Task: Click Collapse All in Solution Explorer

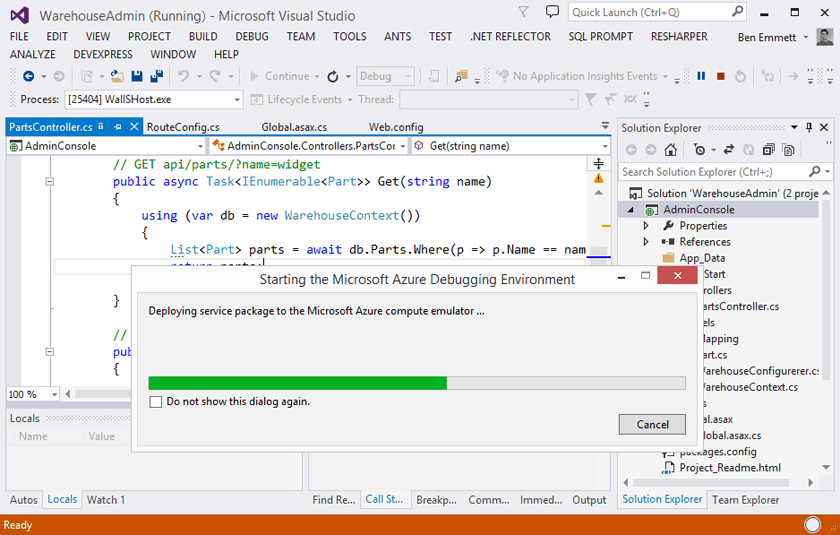Action: [x=768, y=150]
